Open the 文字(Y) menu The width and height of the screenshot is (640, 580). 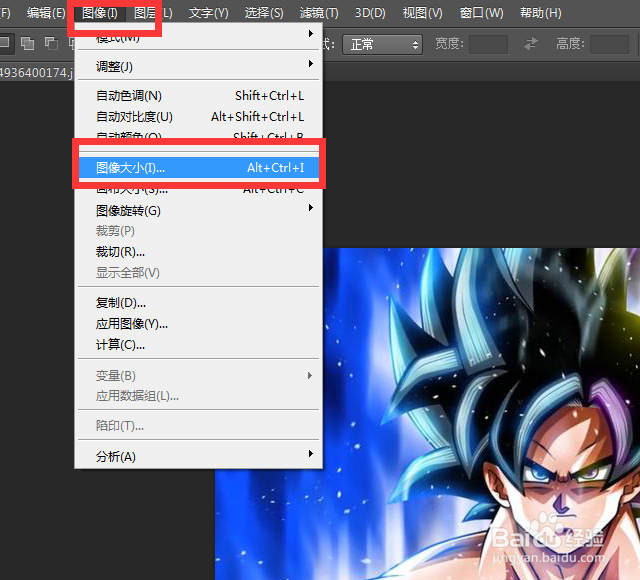[209, 13]
